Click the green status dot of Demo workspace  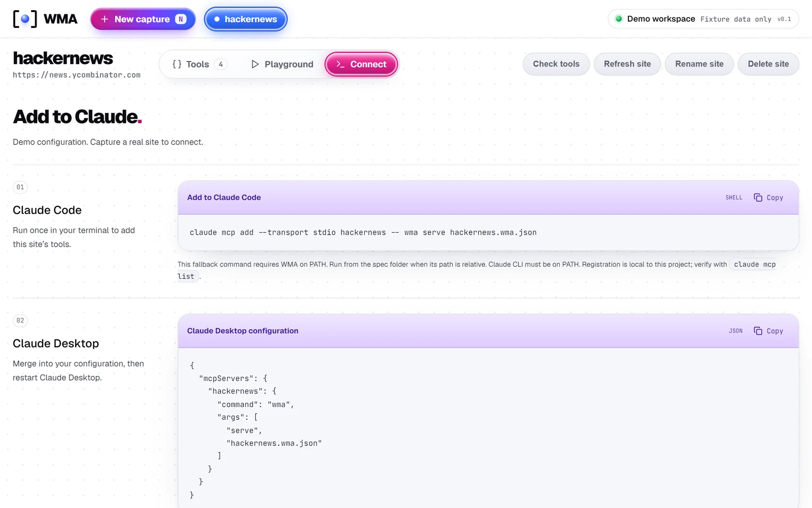click(x=619, y=19)
